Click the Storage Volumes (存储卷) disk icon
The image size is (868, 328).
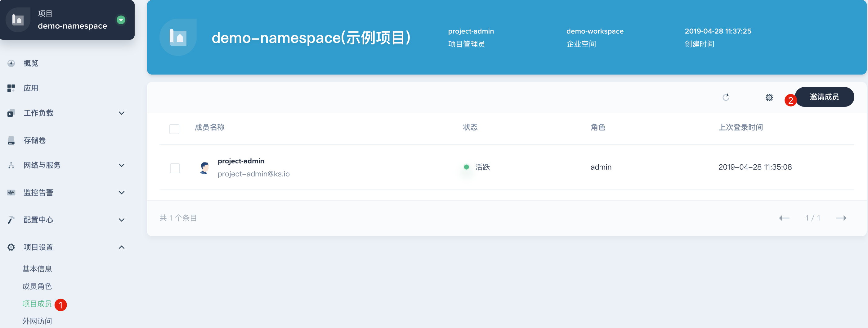point(11,140)
